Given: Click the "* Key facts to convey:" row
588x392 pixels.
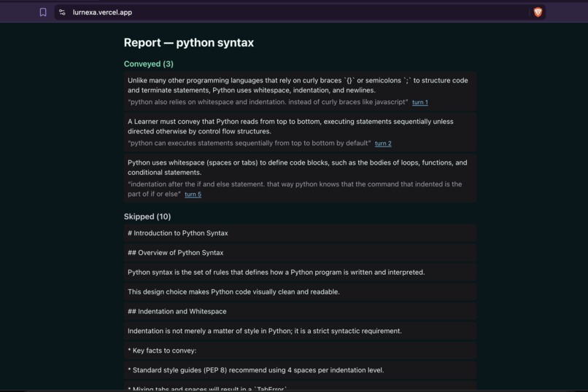Looking at the screenshot, I should click(300, 350).
